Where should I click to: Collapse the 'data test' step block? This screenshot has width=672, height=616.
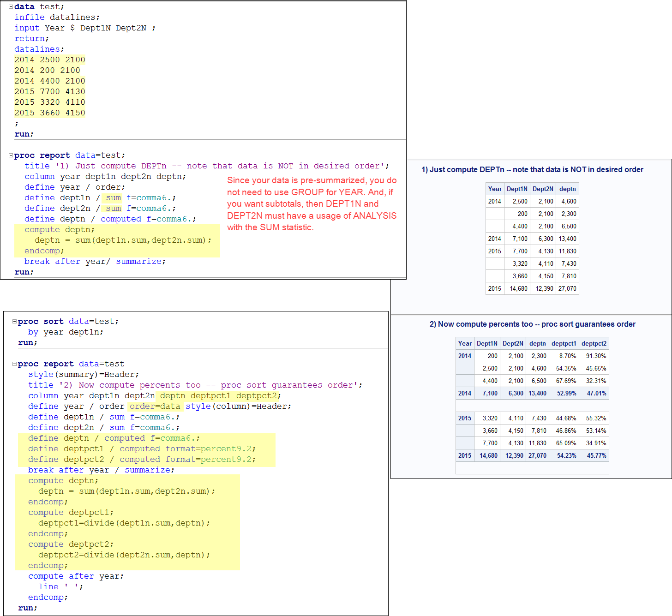pos(11,7)
